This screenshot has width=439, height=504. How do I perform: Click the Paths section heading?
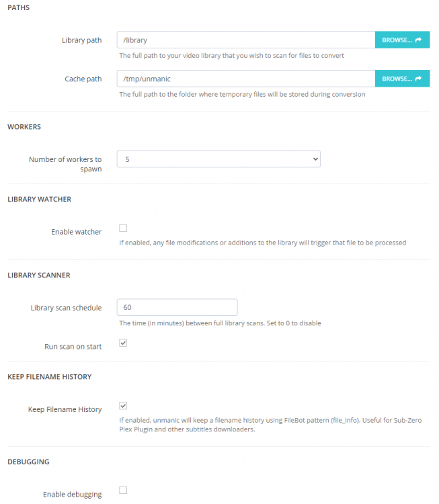[x=19, y=7]
